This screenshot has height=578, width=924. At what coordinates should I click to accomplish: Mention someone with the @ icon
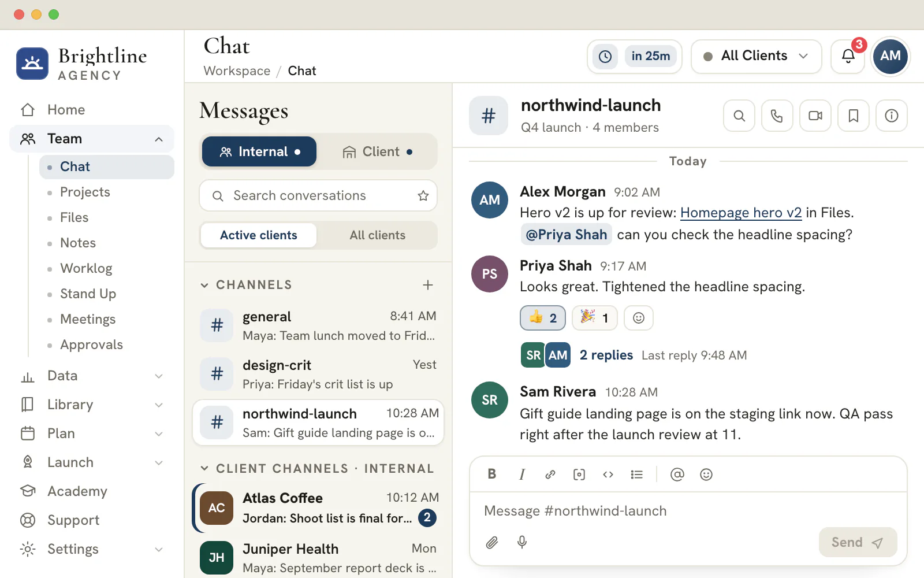(x=677, y=475)
